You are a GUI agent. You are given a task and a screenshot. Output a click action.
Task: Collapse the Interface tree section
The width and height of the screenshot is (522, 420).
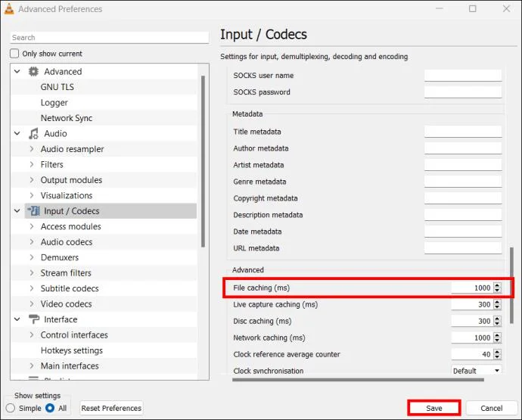[17, 319]
